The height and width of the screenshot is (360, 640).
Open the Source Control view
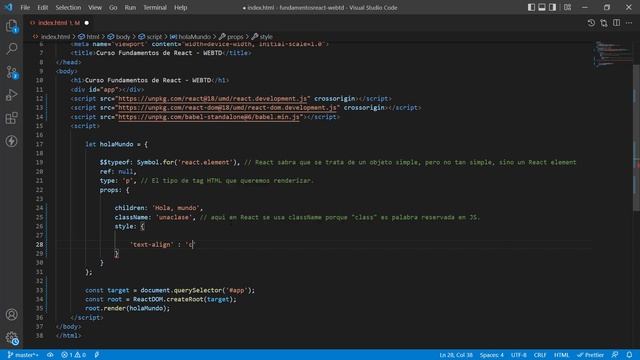coord(11,72)
